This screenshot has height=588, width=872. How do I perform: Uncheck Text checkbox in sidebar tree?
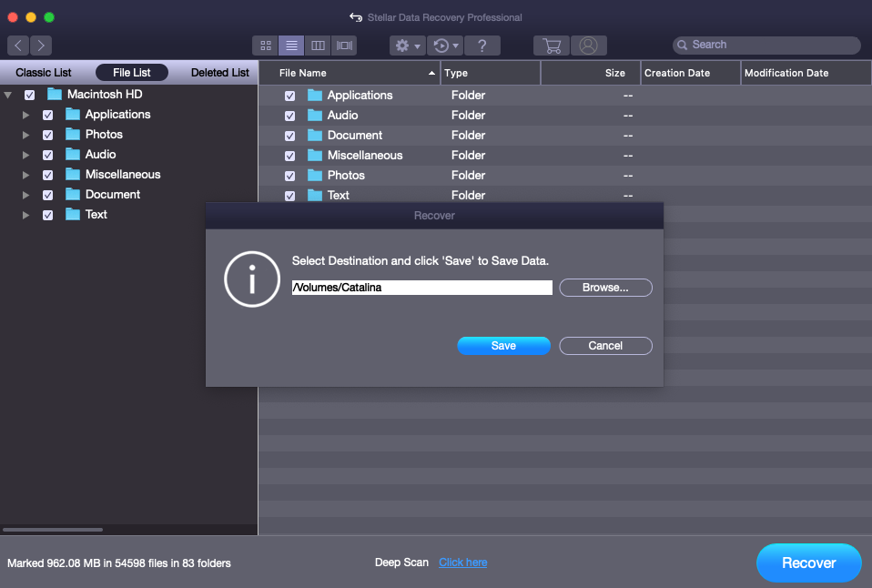[48, 216]
